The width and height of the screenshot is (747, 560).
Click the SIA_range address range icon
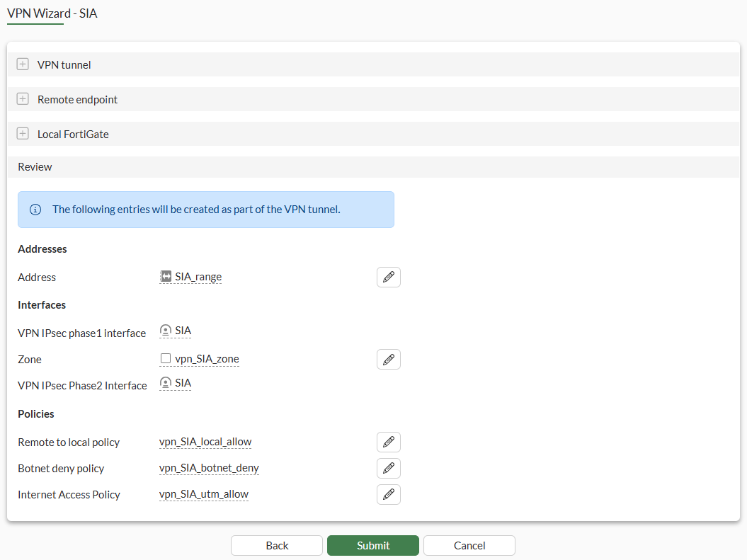tap(165, 276)
